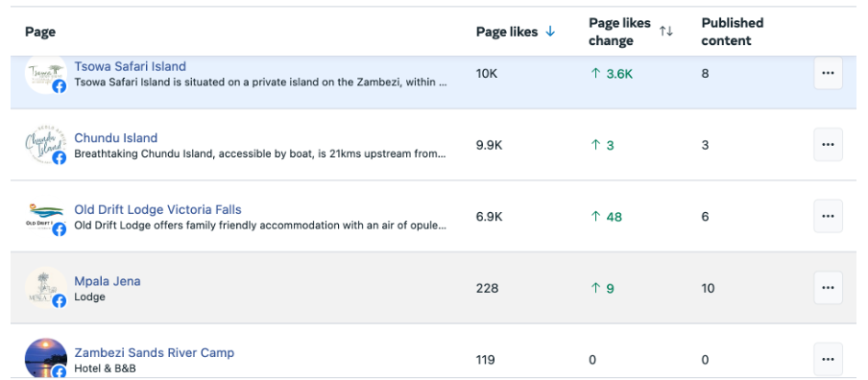868x380 pixels.
Task: Click Old Drift Lodge logo thumbnail
Action: coord(46,216)
